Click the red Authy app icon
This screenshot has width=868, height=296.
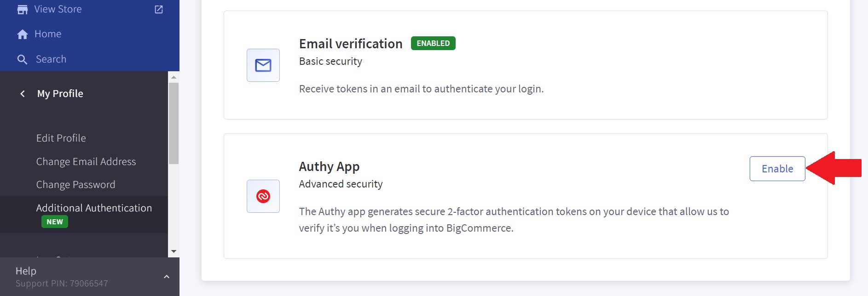[263, 196]
